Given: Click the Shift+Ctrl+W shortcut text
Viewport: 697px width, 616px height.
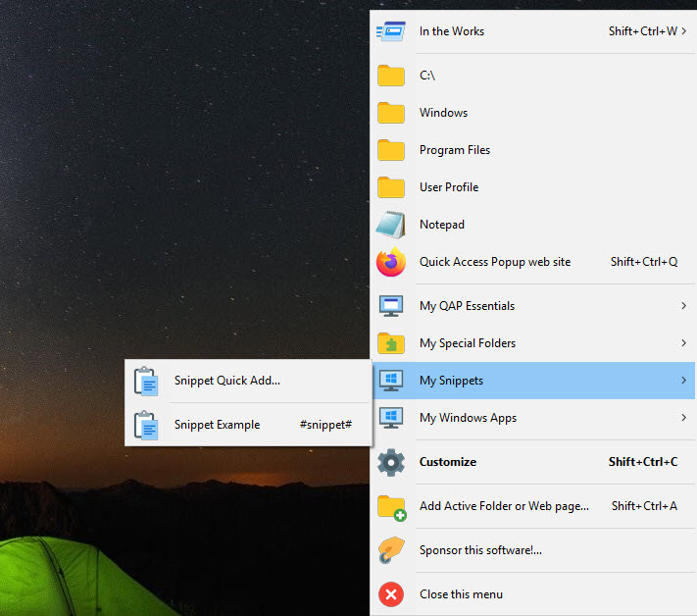Looking at the screenshot, I should [643, 31].
